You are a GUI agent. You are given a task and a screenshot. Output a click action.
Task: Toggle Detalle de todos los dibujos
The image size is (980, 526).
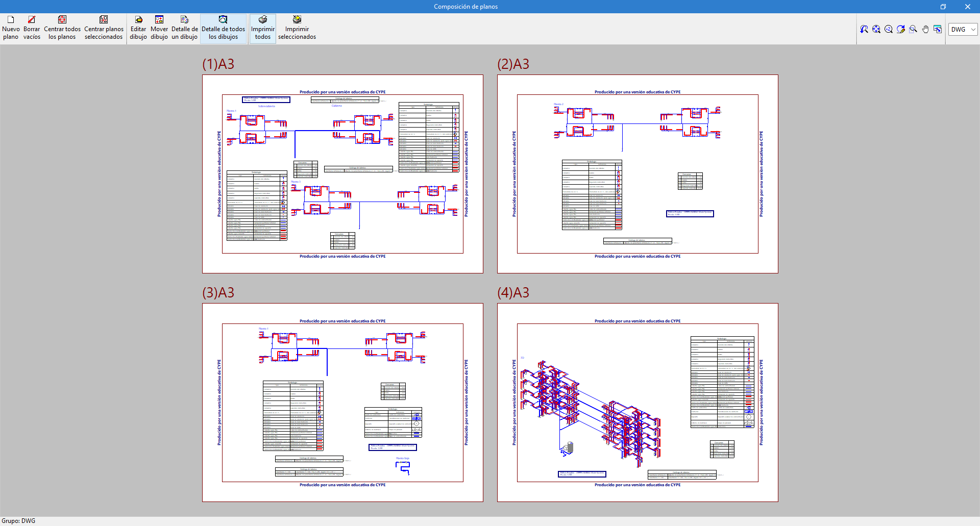pyautogui.click(x=223, y=28)
